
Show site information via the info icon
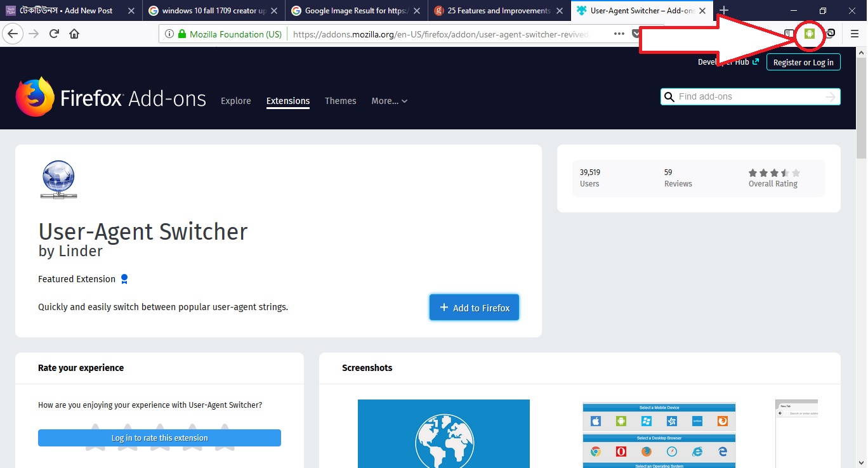click(x=169, y=34)
